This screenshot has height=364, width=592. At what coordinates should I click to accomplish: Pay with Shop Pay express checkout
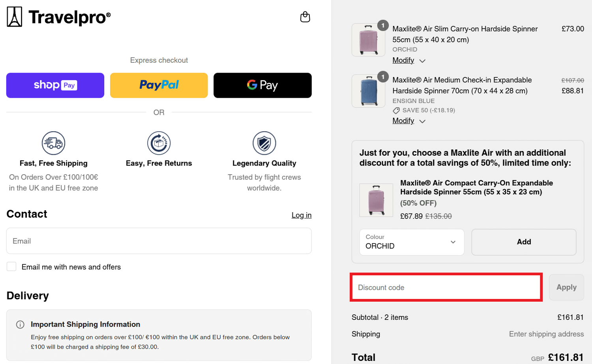tap(55, 85)
